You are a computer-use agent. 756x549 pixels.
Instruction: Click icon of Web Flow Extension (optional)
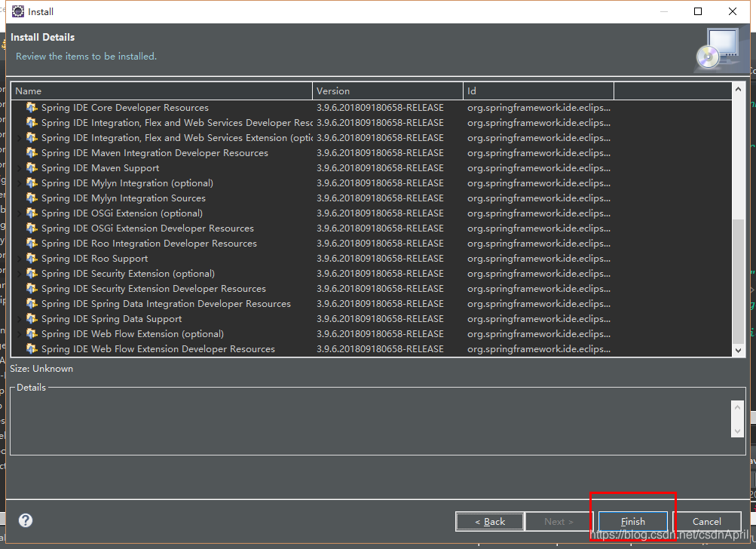32,333
